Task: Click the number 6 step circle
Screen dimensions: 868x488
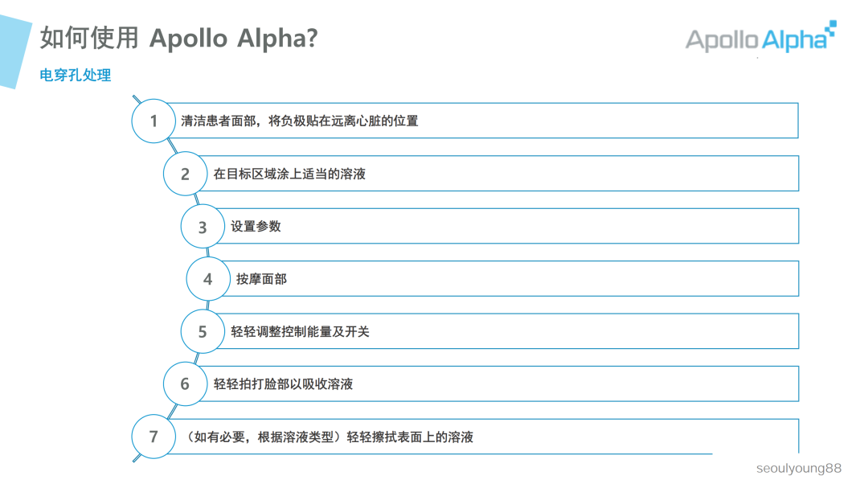Action: [185, 383]
